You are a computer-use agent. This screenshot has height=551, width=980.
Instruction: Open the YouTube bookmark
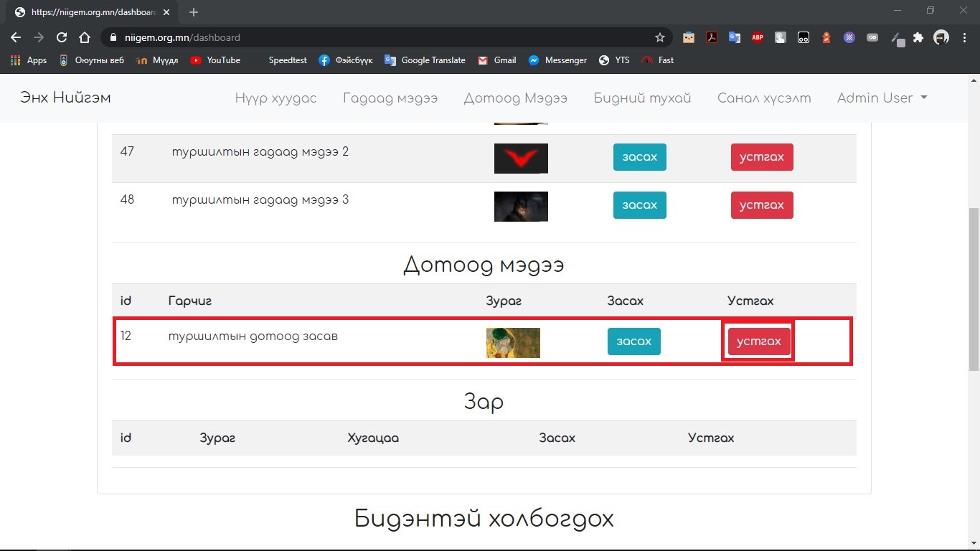(x=215, y=60)
